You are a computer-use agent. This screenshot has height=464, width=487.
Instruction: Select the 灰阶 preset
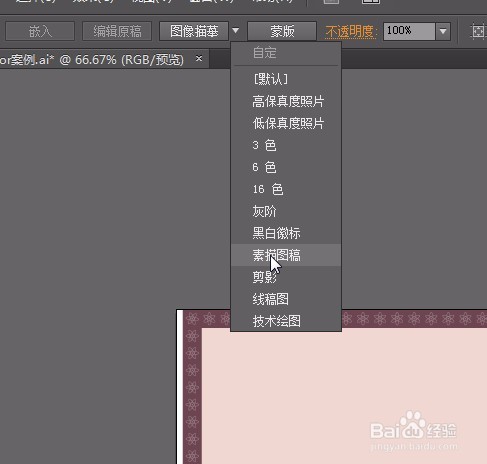[x=286, y=211]
